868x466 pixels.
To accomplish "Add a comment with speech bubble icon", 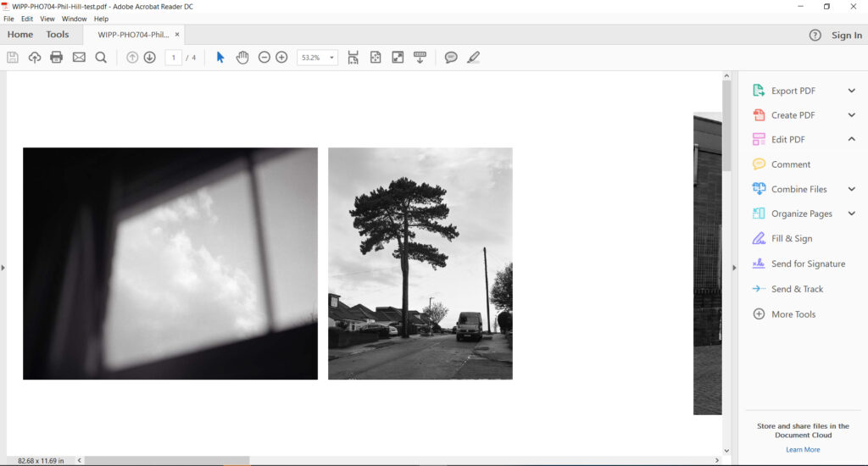I will pyautogui.click(x=451, y=57).
